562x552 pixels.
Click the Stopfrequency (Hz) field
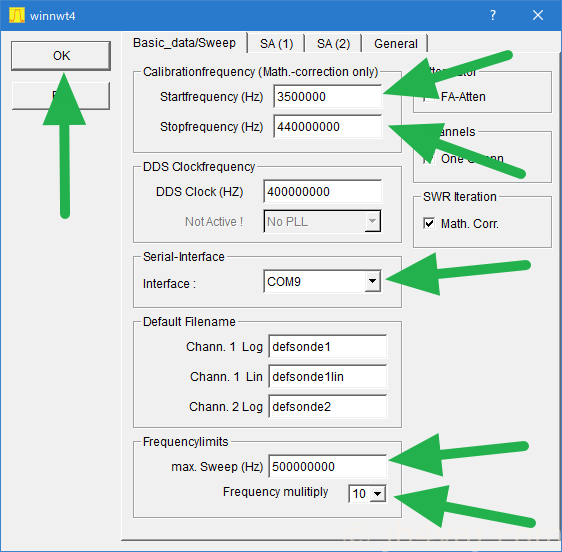(328, 126)
